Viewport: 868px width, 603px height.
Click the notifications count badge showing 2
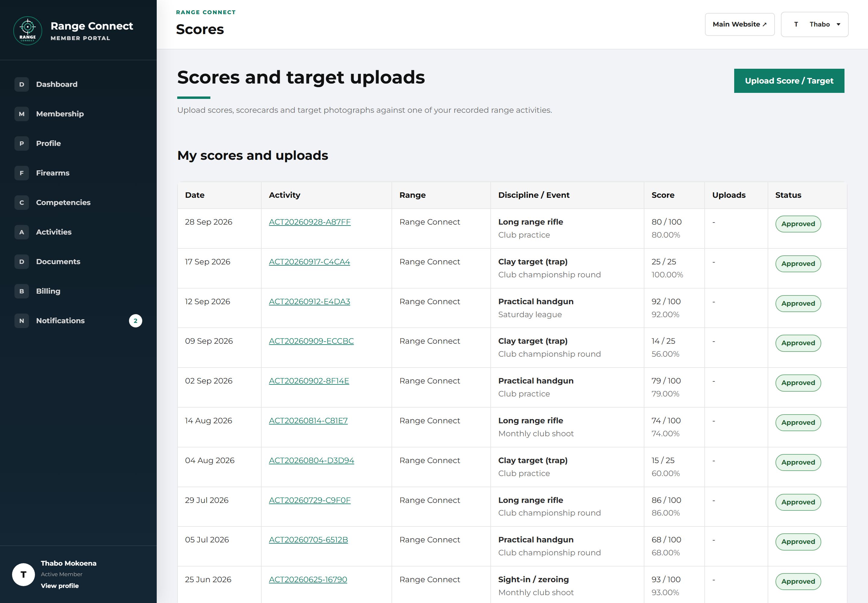136,321
